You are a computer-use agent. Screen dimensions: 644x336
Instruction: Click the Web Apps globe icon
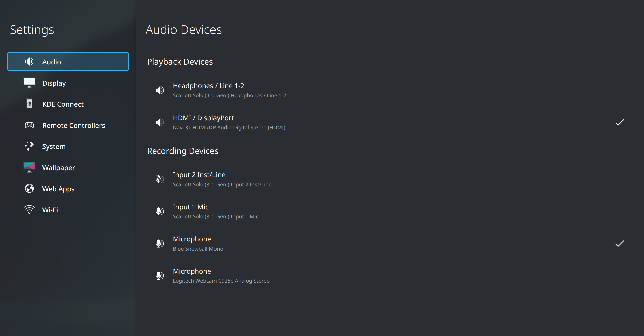[29, 189]
